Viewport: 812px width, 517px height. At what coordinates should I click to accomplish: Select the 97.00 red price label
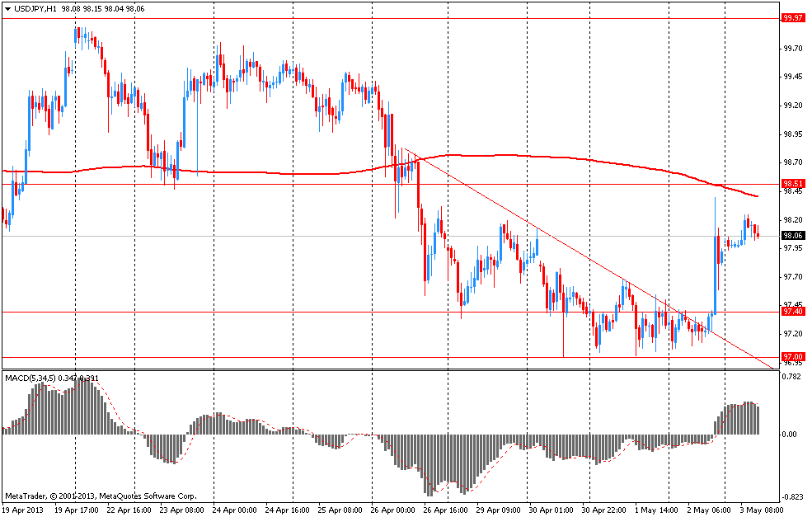coord(793,357)
